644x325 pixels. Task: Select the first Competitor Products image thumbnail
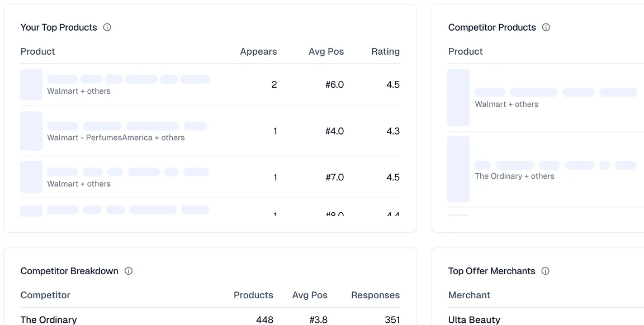click(458, 98)
